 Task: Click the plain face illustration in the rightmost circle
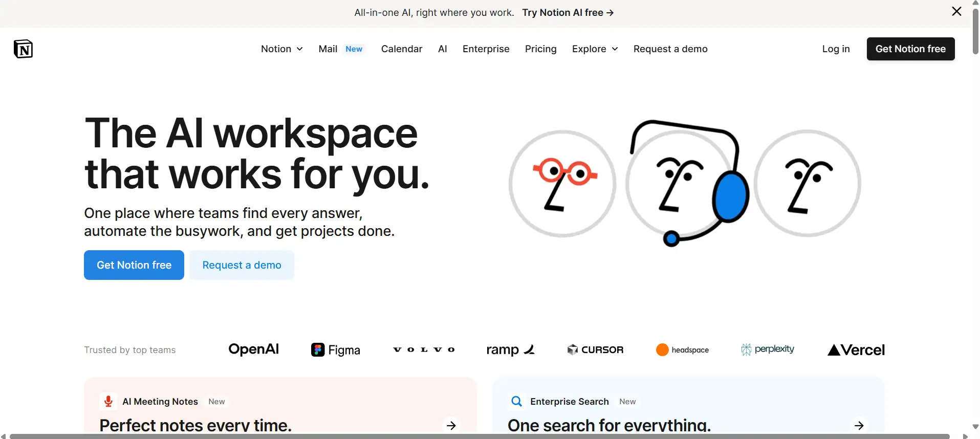(x=808, y=183)
